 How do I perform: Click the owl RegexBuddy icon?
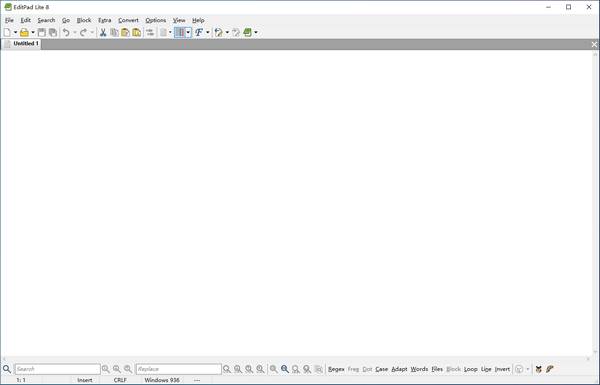click(538, 369)
